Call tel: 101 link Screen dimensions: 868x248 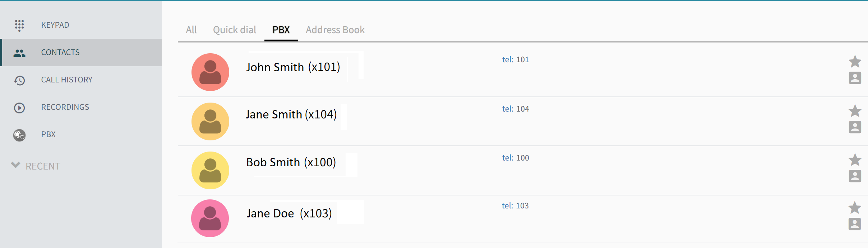516,60
